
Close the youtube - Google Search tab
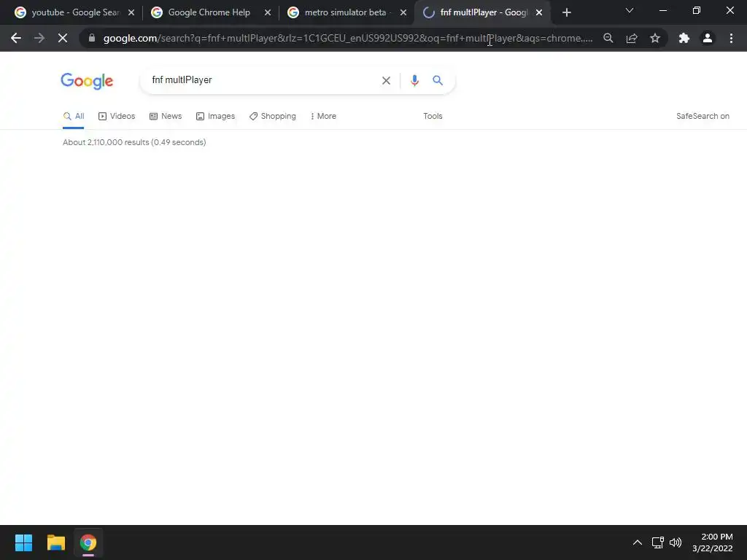[131, 12]
